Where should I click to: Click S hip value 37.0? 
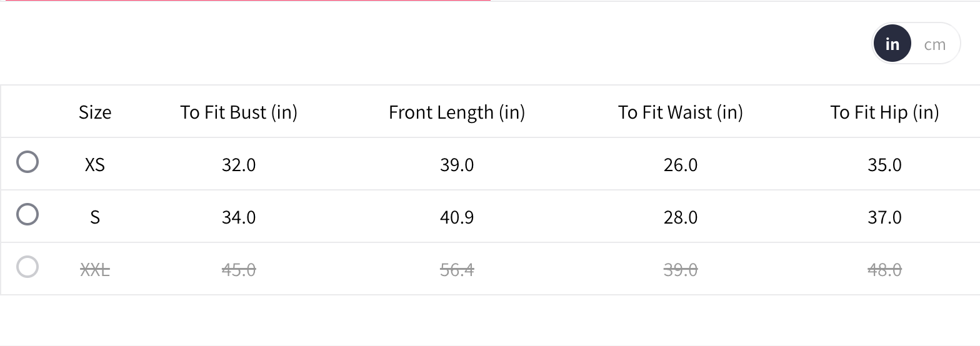click(x=884, y=217)
